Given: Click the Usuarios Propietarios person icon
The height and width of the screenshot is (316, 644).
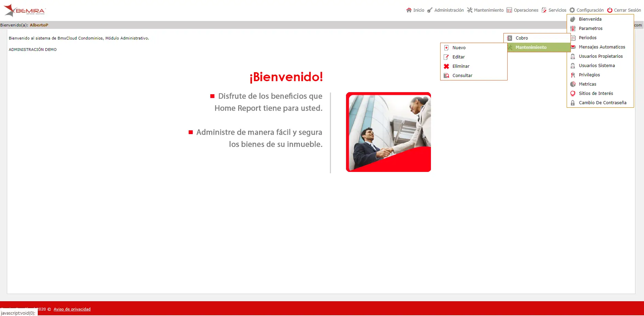Looking at the screenshot, I should click(573, 56).
